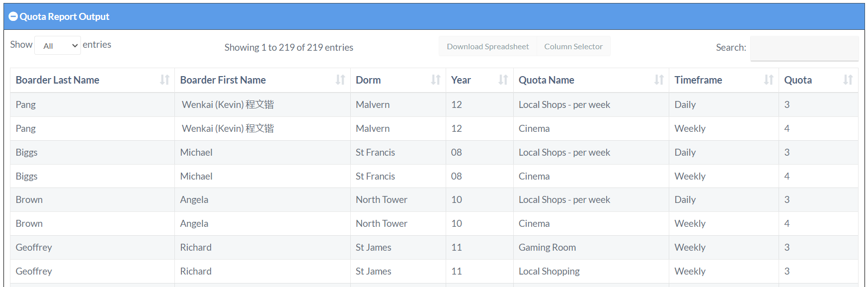Click Local Shopping quota name
Screen dimensions: 868x287
pyautogui.click(x=549, y=271)
